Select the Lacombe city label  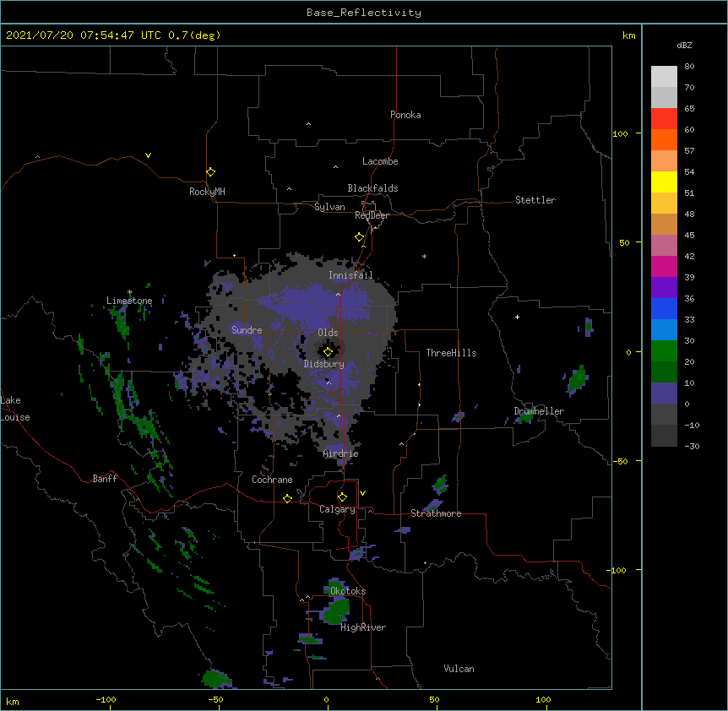pyautogui.click(x=380, y=161)
